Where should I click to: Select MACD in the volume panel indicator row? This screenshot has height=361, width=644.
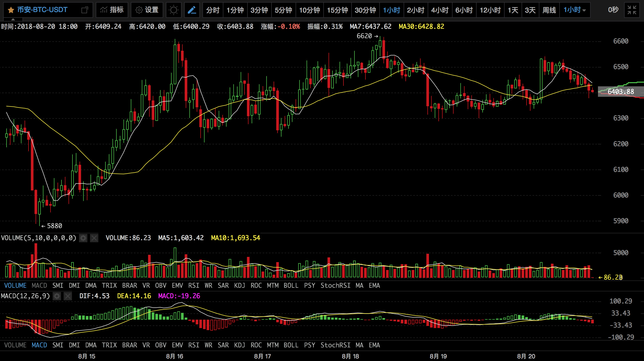click(x=39, y=285)
